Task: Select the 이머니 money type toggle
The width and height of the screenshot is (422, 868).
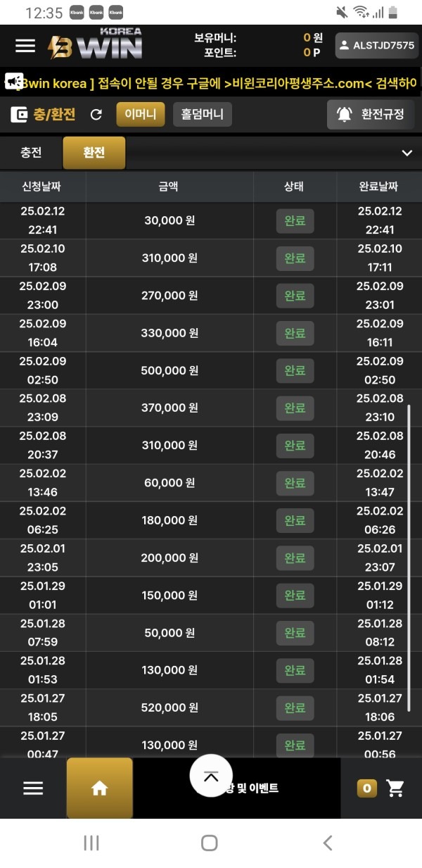Action: point(141,115)
